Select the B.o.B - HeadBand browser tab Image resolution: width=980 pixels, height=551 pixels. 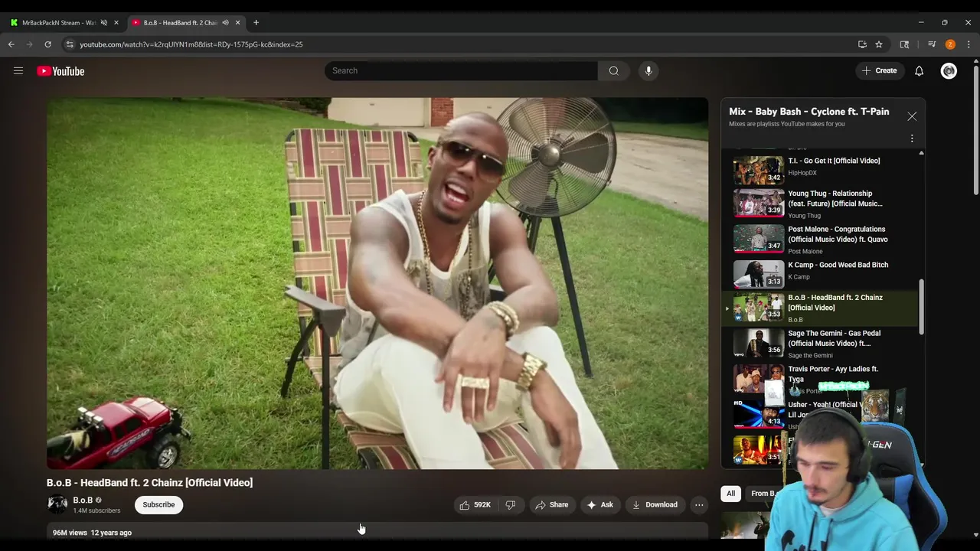pos(180,23)
